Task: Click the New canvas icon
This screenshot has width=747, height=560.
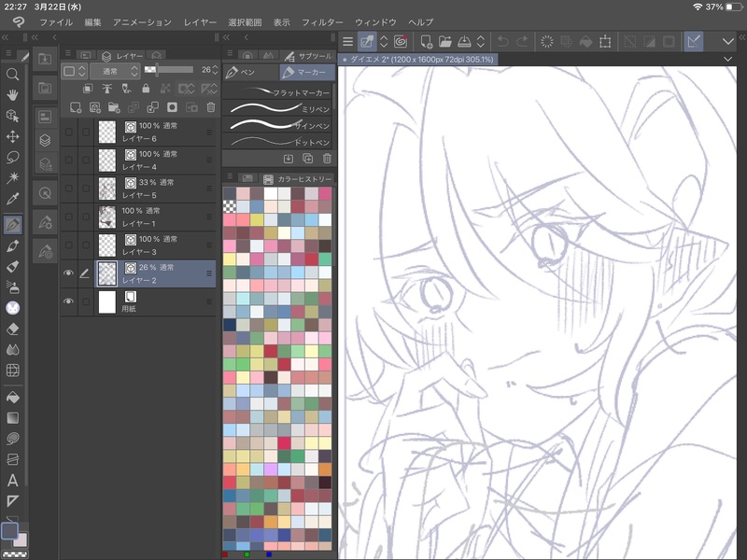Action: (x=427, y=42)
